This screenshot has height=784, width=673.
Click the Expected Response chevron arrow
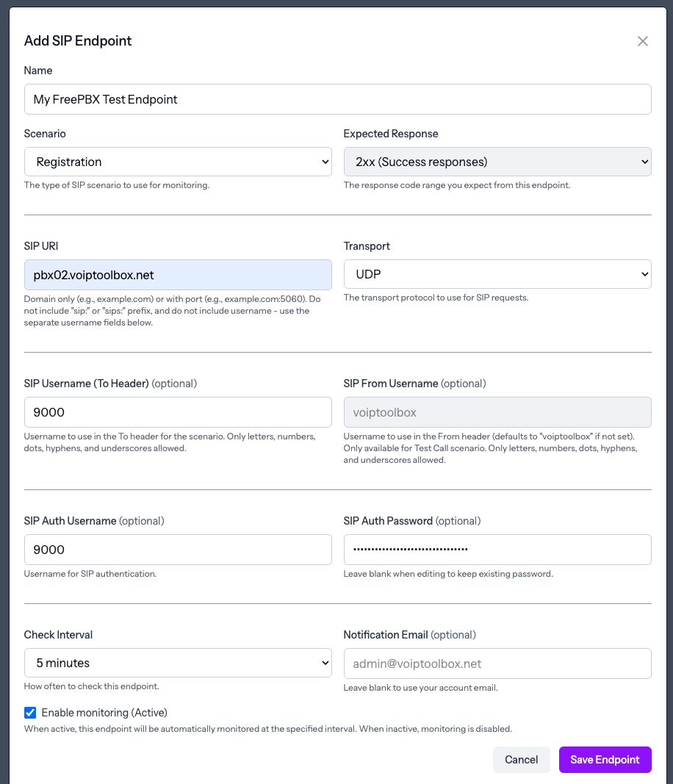point(642,161)
